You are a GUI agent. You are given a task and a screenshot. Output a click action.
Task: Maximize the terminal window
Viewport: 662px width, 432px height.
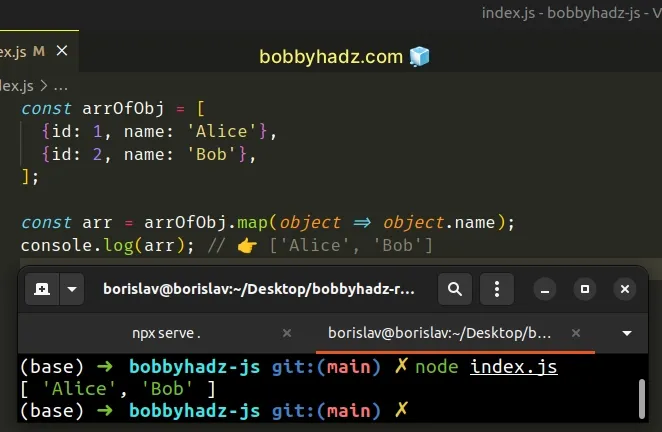[x=583, y=290]
